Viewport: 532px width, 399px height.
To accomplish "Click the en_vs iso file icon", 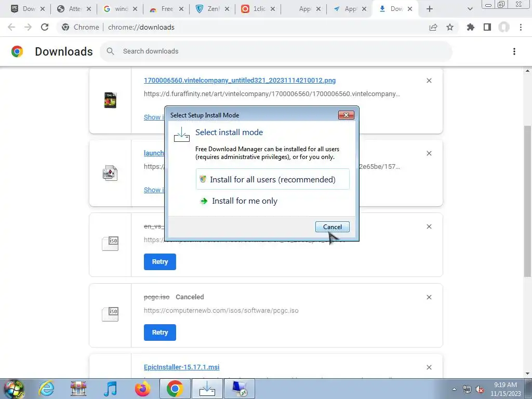I will (110, 244).
